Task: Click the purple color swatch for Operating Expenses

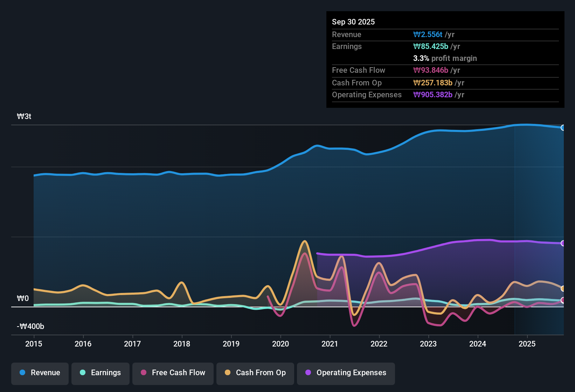Action: [308, 372]
